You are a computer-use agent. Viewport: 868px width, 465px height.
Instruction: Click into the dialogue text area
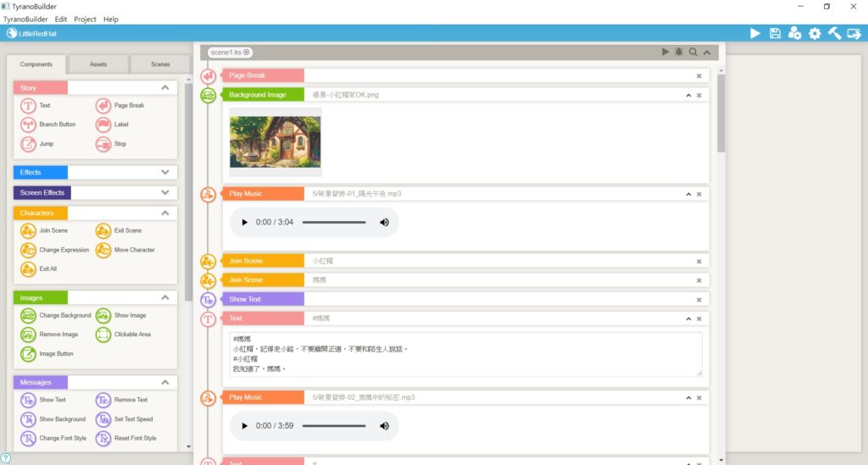(x=465, y=354)
